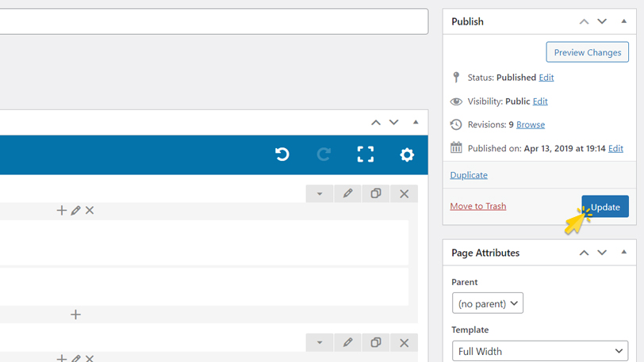Click the Update button

(605, 207)
